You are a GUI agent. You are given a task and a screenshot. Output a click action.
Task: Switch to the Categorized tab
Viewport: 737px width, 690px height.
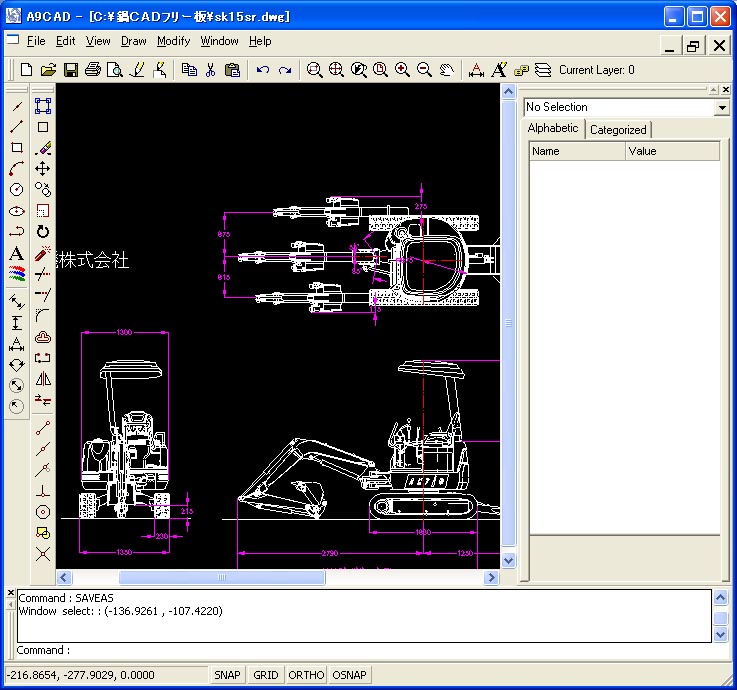click(618, 130)
